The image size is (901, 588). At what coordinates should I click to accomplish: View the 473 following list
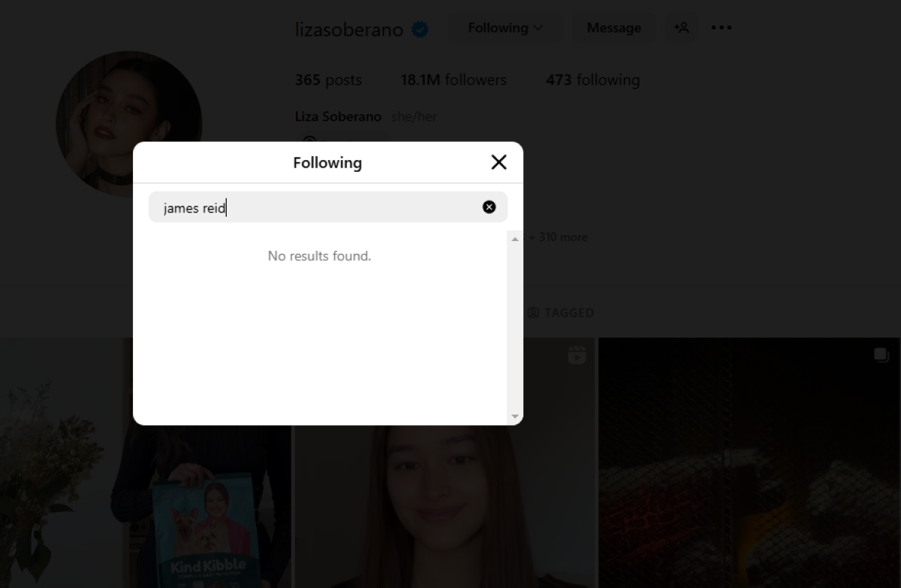(592, 80)
